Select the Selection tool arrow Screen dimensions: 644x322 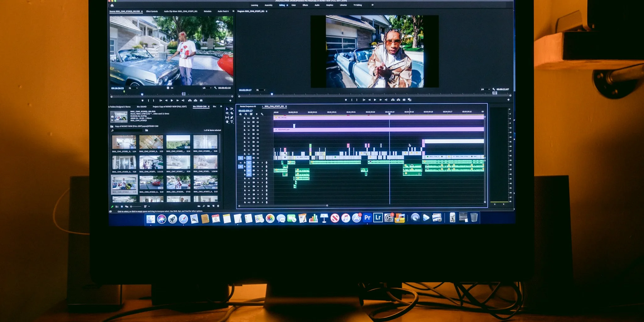(227, 109)
